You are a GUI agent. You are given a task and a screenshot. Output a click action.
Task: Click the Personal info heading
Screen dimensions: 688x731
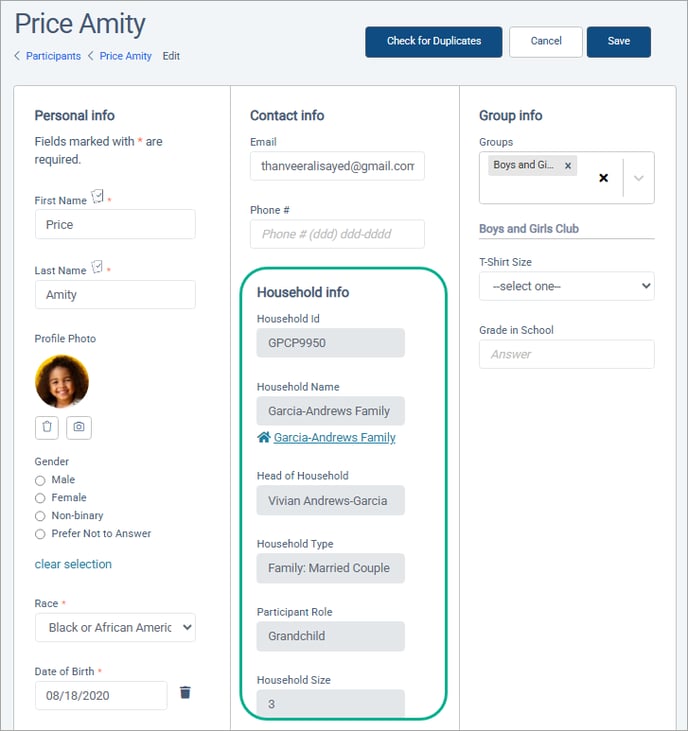coord(75,115)
